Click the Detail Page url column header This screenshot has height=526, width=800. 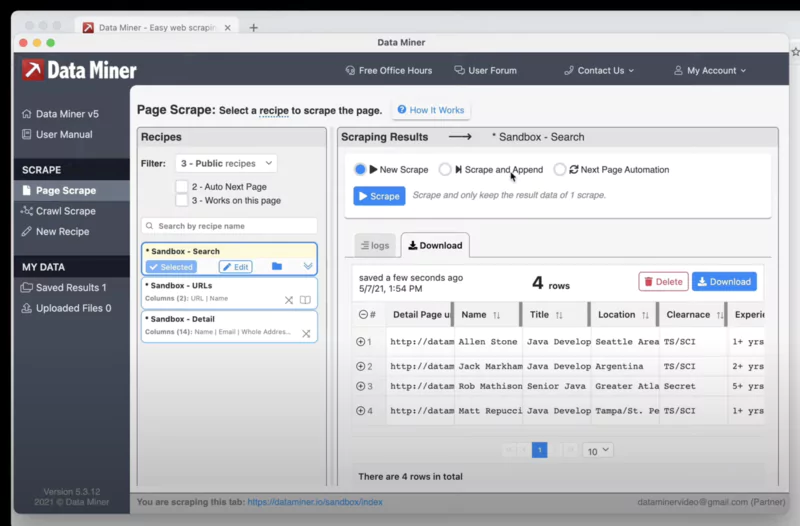(419, 315)
